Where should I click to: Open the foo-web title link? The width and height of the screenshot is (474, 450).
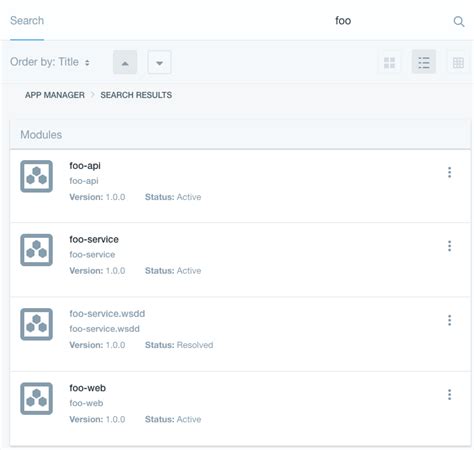point(88,388)
